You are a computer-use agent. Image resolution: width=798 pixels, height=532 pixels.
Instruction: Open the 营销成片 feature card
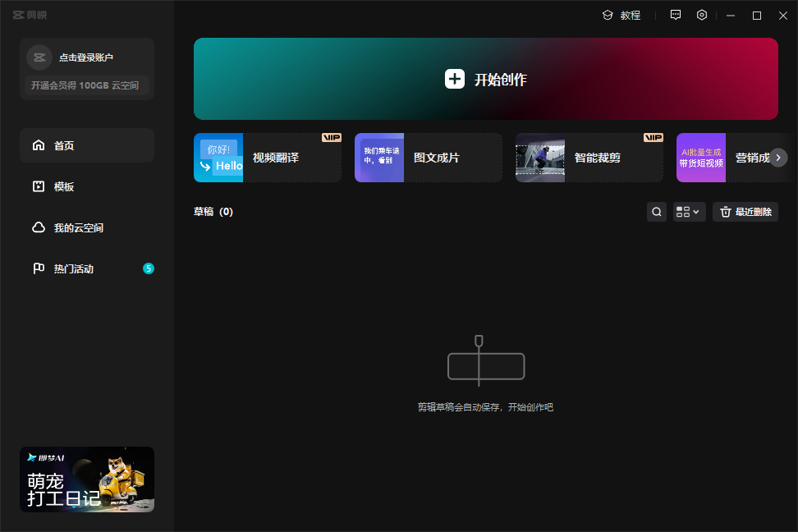736,158
